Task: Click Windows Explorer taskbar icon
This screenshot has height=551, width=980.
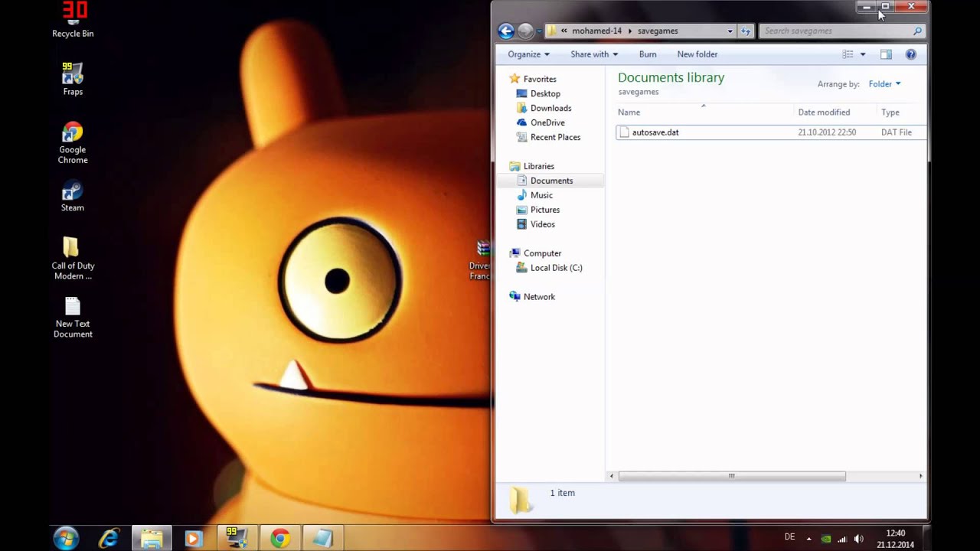Action: 152,539
